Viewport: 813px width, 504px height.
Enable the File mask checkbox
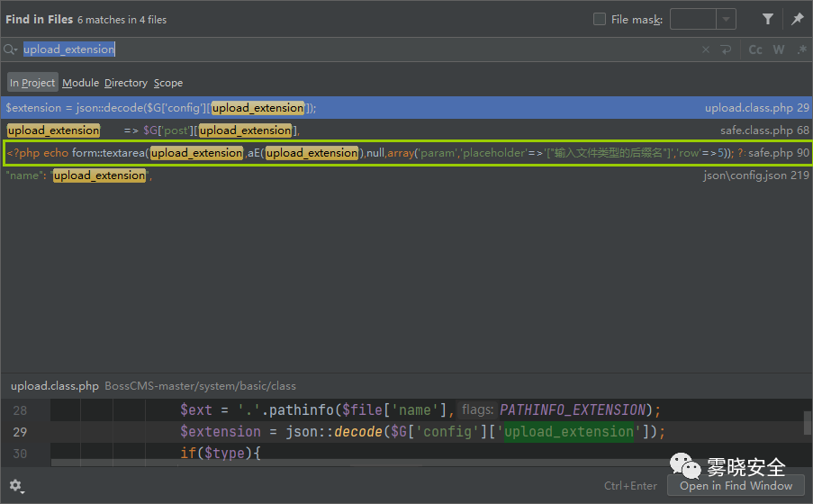(x=600, y=20)
